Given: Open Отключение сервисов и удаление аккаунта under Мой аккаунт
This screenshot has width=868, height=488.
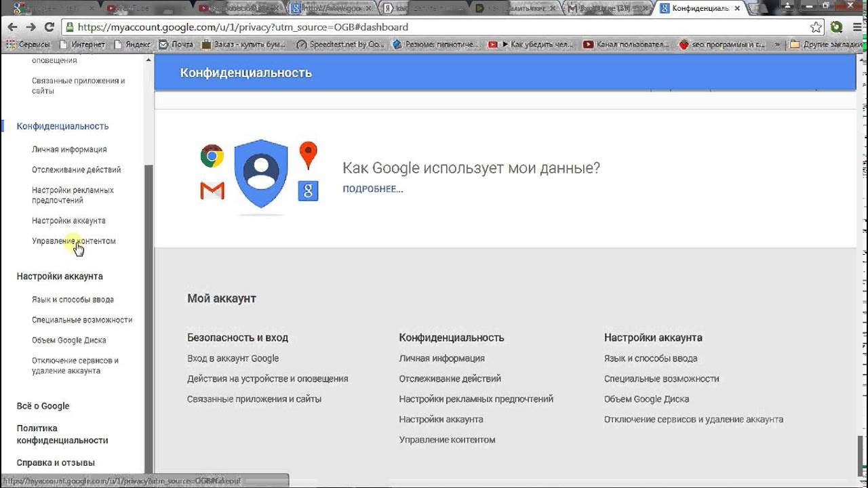Looking at the screenshot, I should pos(694,419).
